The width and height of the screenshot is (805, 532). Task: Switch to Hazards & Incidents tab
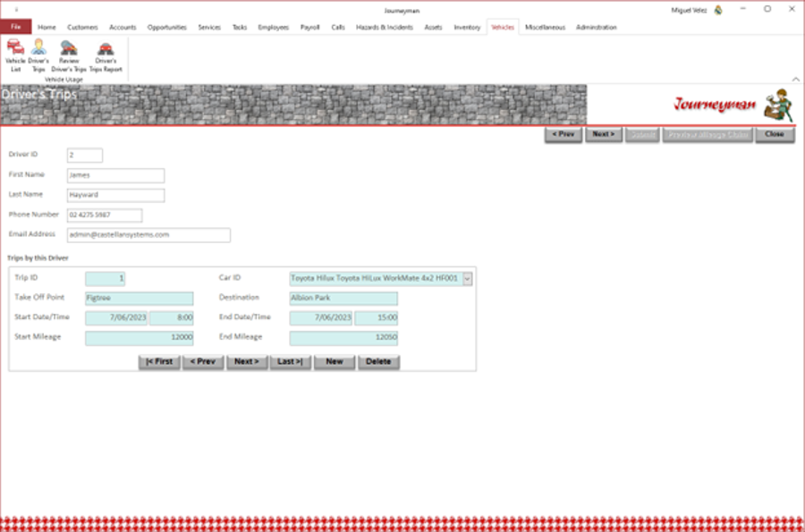(x=385, y=27)
